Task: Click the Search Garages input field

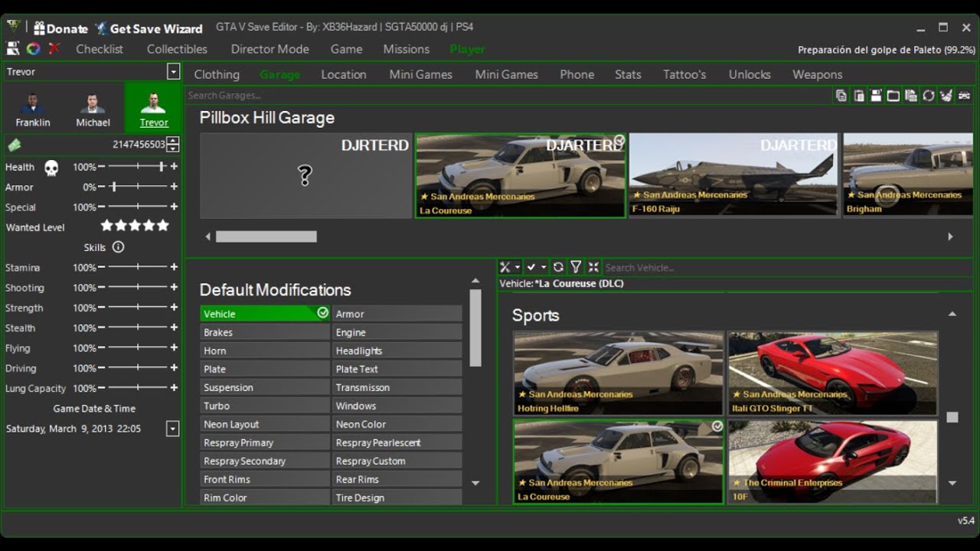Action: tap(508, 96)
